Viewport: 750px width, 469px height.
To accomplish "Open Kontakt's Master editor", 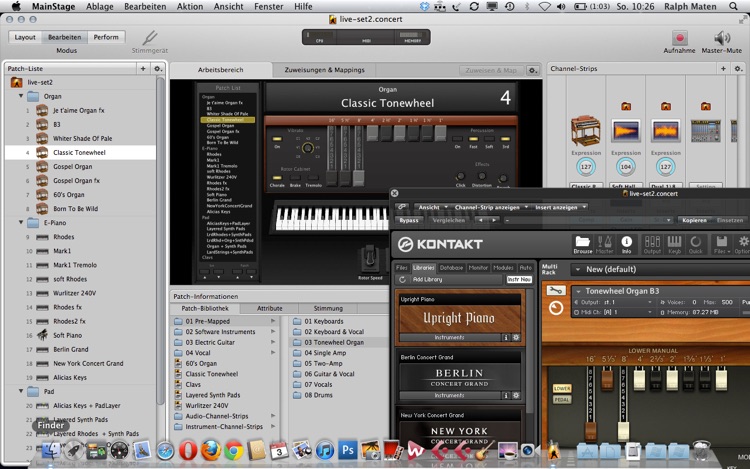I will point(604,244).
